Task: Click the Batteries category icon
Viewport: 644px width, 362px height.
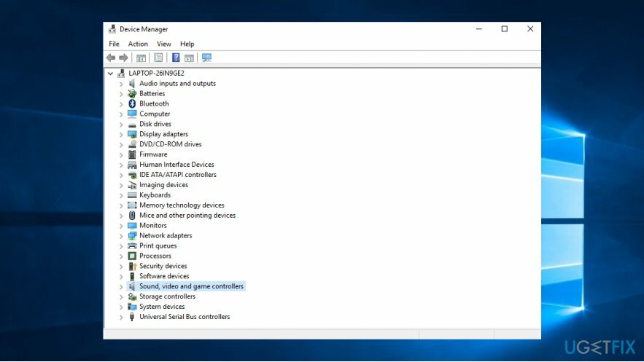Action: click(132, 93)
